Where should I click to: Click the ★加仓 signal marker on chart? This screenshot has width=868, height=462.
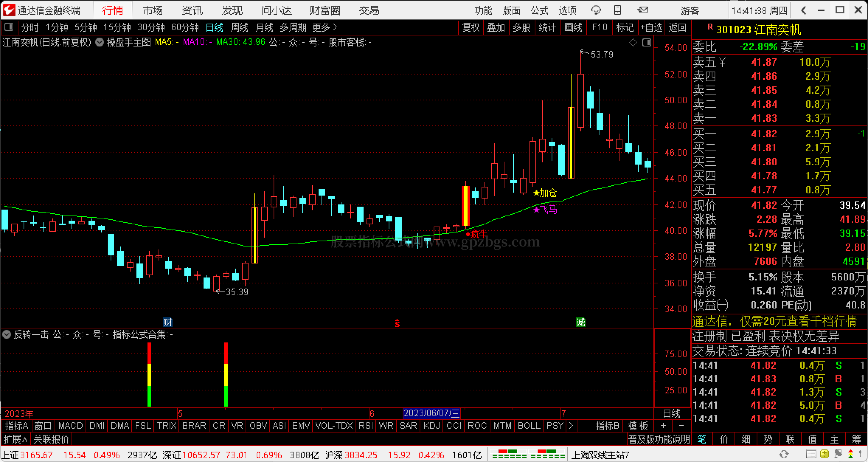point(545,193)
